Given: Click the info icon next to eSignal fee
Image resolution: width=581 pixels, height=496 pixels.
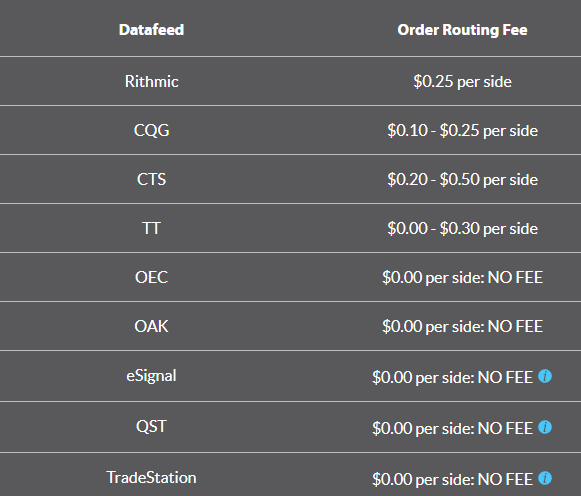Looking at the screenshot, I should point(545,376).
